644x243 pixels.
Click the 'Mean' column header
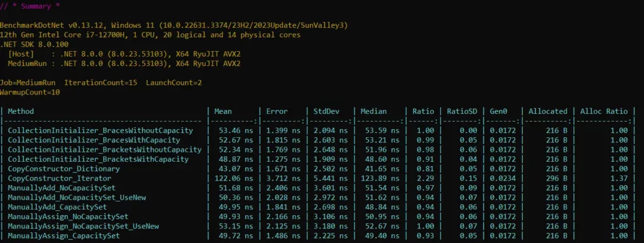point(223,111)
